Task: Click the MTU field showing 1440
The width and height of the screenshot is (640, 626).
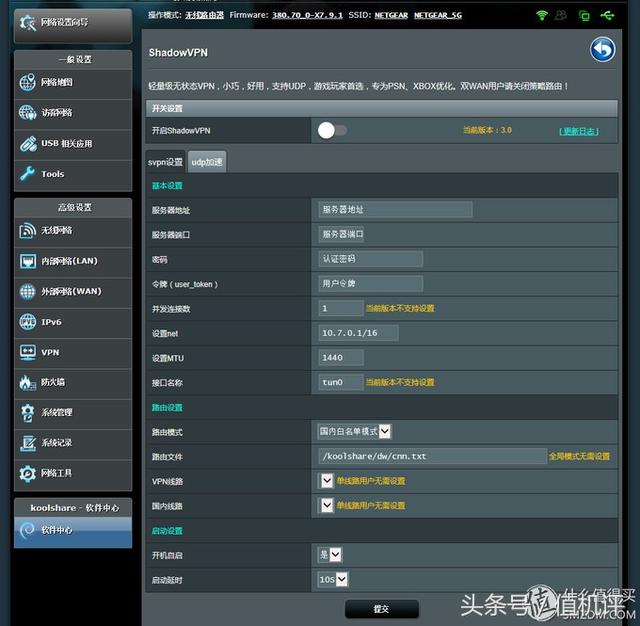Action: (x=341, y=358)
